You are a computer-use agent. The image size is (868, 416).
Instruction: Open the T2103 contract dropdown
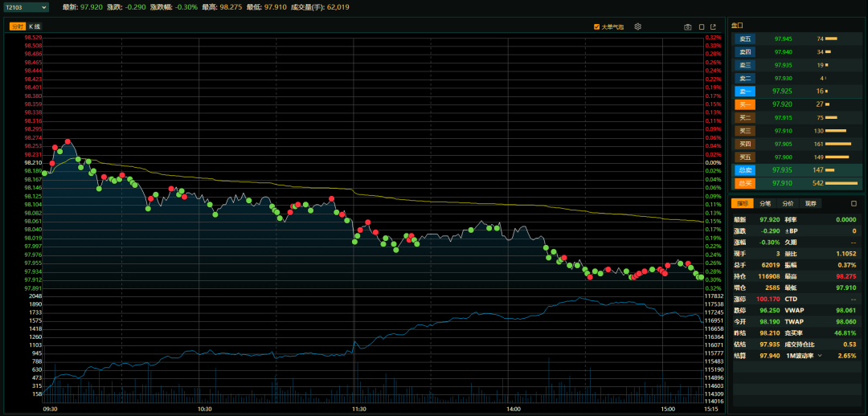pos(26,7)
